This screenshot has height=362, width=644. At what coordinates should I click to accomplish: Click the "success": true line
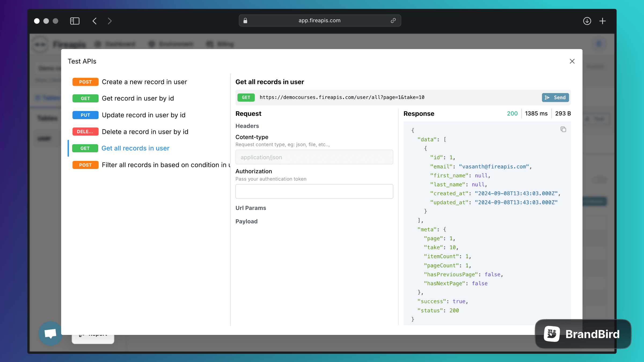pos(442,301)
